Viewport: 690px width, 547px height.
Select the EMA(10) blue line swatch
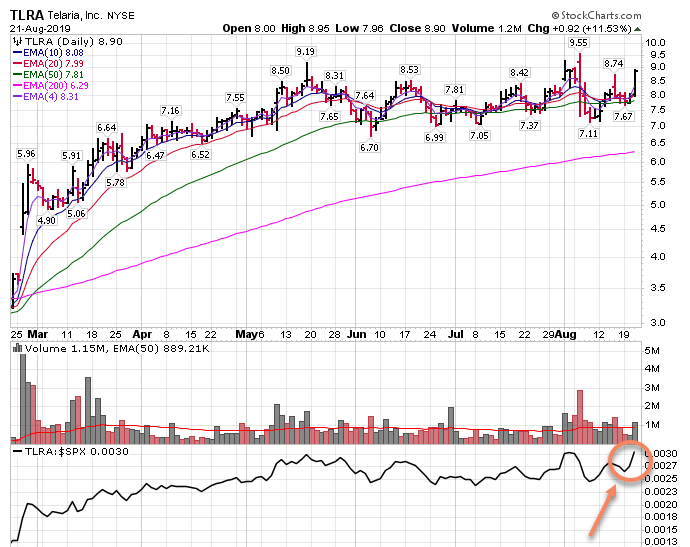click(18, 52)
